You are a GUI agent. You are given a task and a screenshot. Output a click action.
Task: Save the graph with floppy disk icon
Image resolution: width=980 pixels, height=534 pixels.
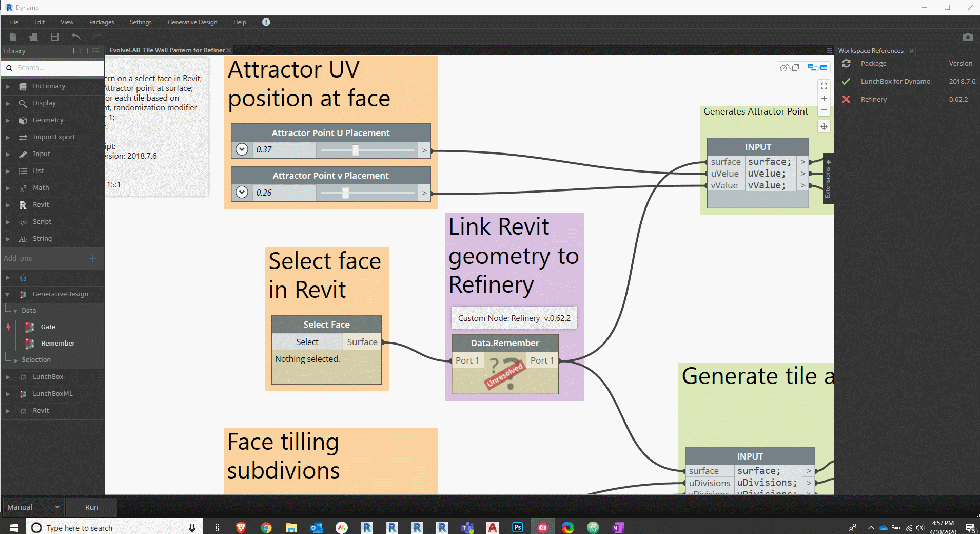pos(55,36)
